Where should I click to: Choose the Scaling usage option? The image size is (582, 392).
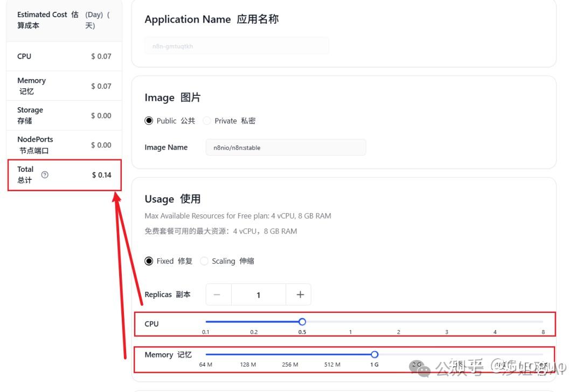coord(204,261)
